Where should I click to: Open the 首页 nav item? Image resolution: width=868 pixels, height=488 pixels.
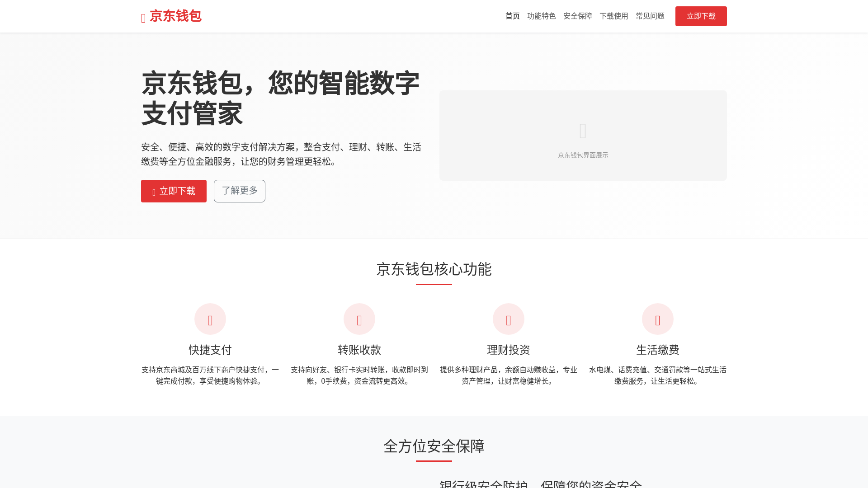[513, 16]
